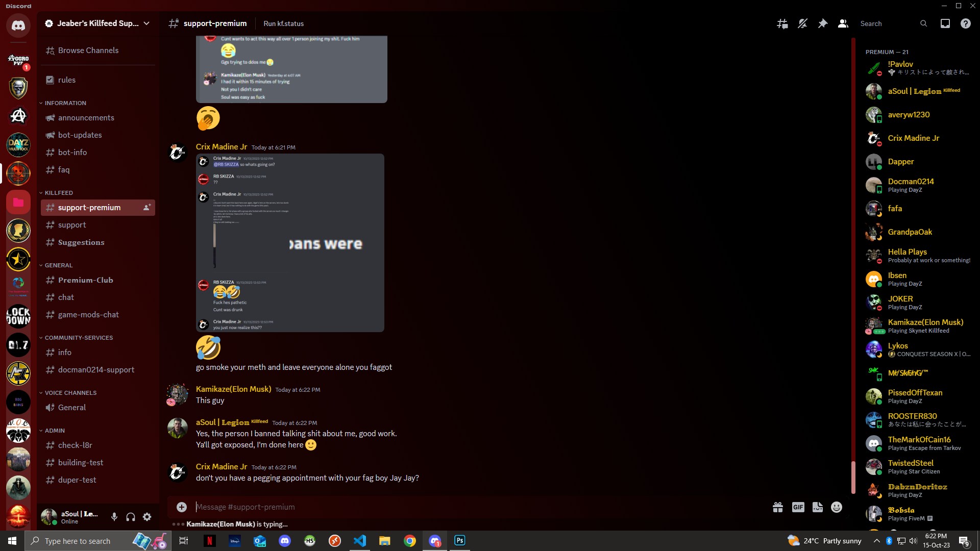This screenshot has width=980, height=551.
Task: Open TwistedSteel member profile
Action: (x=918, y=467)
